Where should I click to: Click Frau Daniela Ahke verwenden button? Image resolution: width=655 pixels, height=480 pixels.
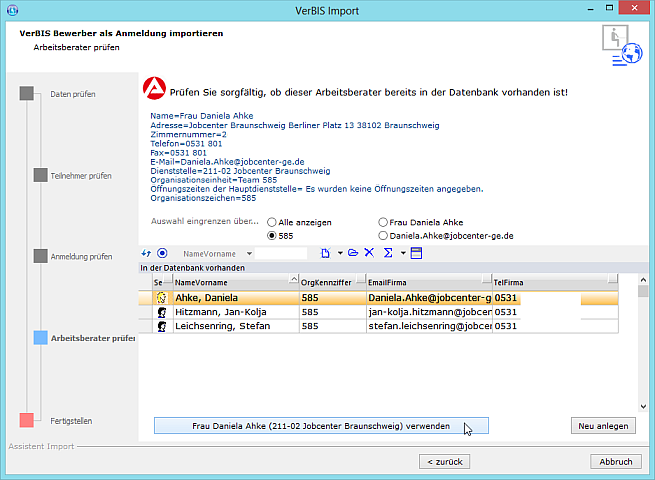pyautogui.click(x=321, y=426)
